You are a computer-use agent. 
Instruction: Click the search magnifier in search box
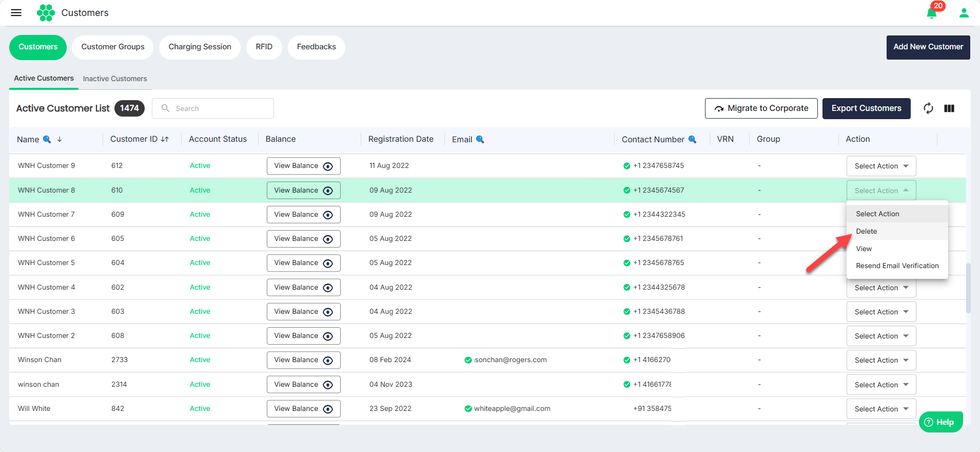(x=165, y=108)
